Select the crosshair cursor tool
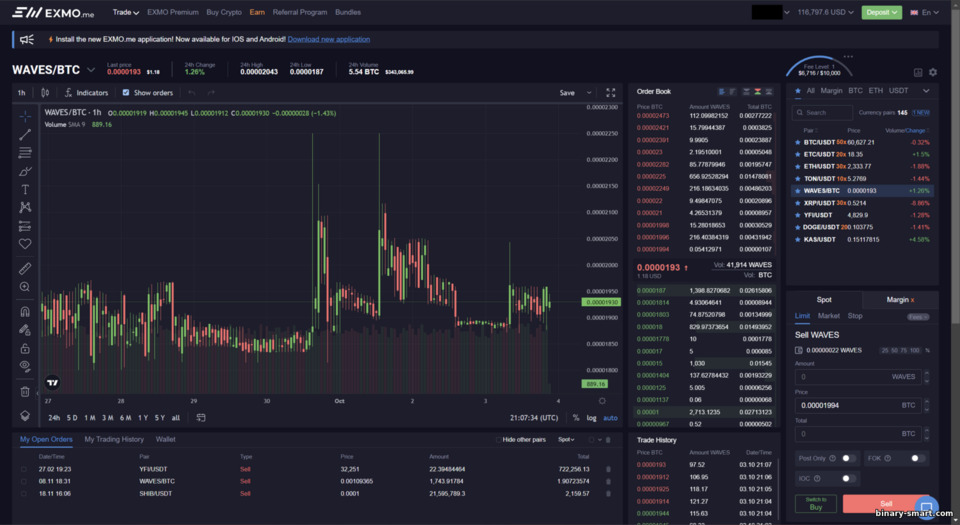 pyautogui.click(x=25, y=116)
